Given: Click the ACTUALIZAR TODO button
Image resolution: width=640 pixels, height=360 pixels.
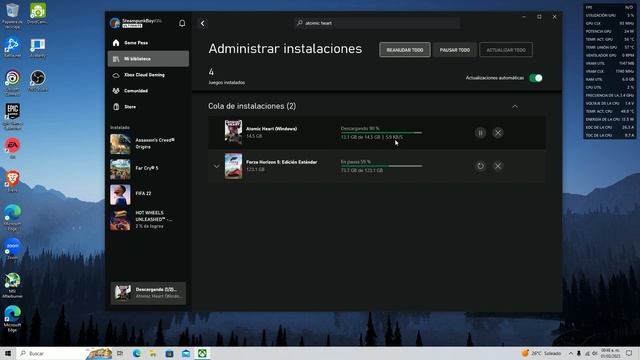Looking at the screenshot, I should [506, 50].
